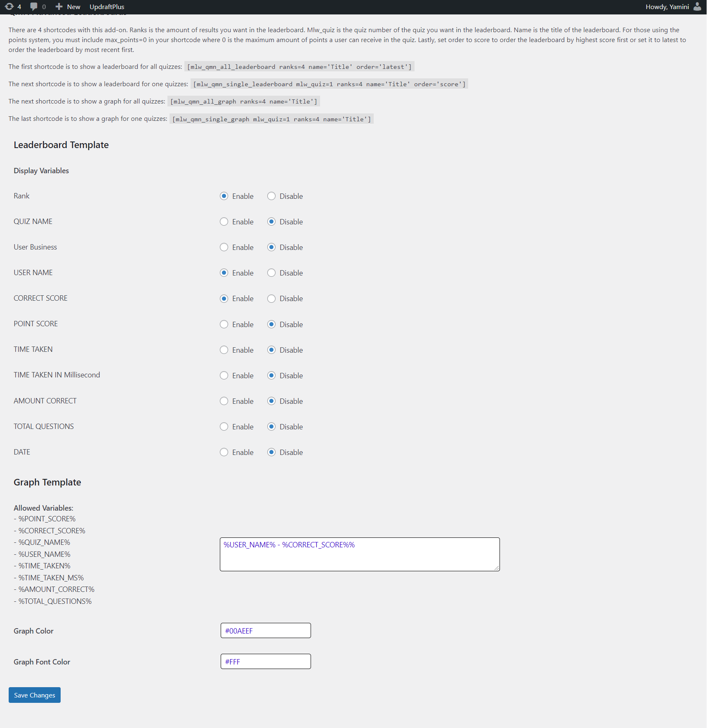
Task: Open the comments bubble icon
Action: (34, 7)
